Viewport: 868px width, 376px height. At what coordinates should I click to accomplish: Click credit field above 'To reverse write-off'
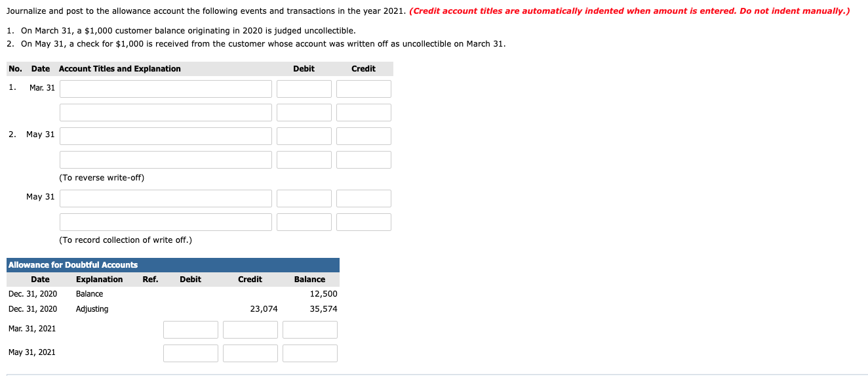click(364, 159)
